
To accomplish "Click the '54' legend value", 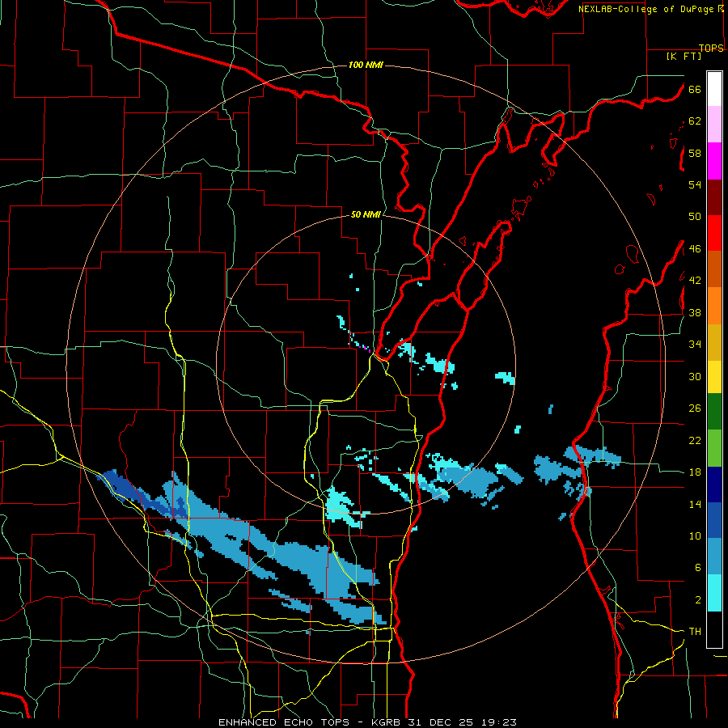I will (695, 184).
